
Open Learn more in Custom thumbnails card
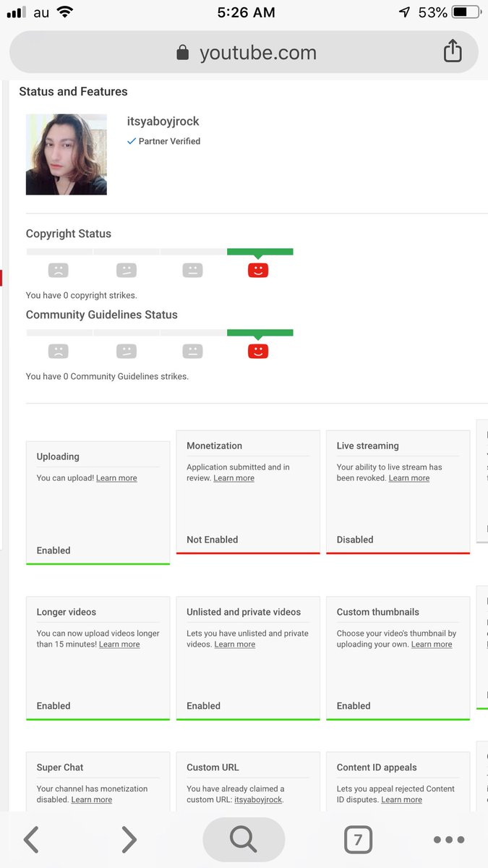tap(432, 644)
